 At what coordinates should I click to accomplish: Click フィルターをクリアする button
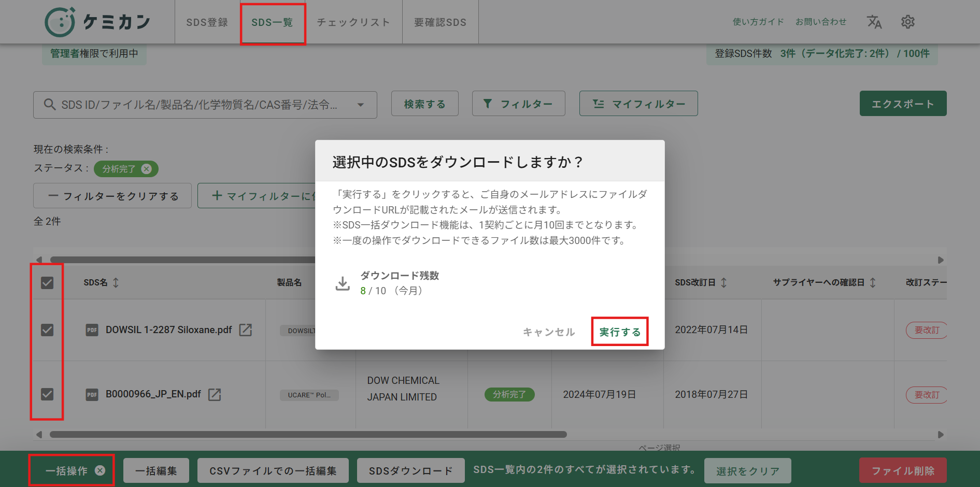(112, 196)
